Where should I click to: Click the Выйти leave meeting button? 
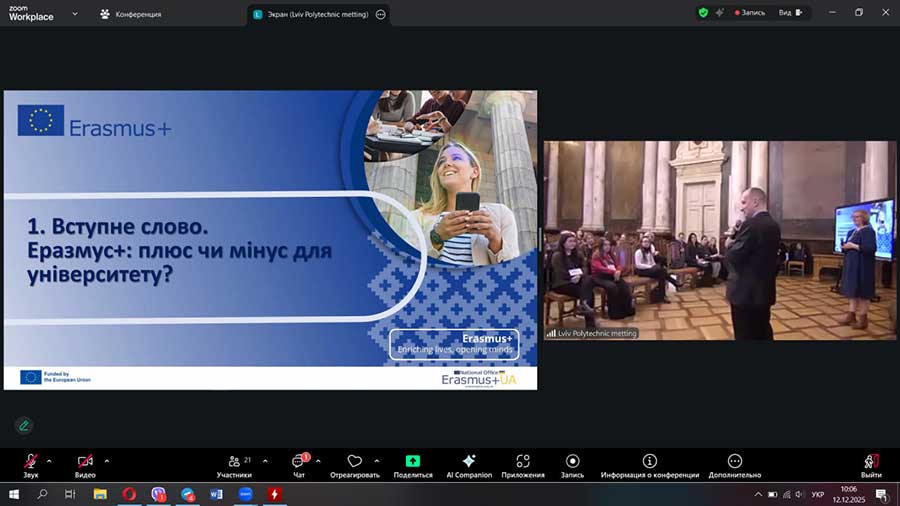pos(871,465)
